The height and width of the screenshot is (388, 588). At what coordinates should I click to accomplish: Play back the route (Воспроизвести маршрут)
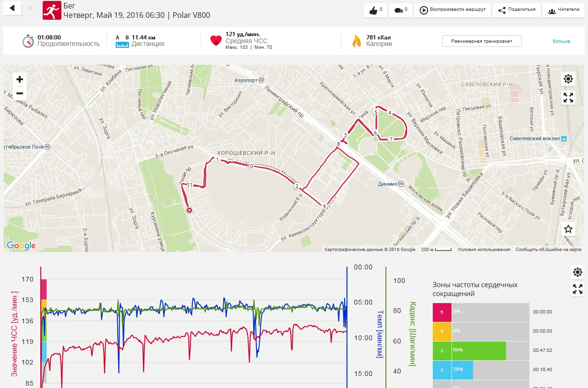pos(452,10)
